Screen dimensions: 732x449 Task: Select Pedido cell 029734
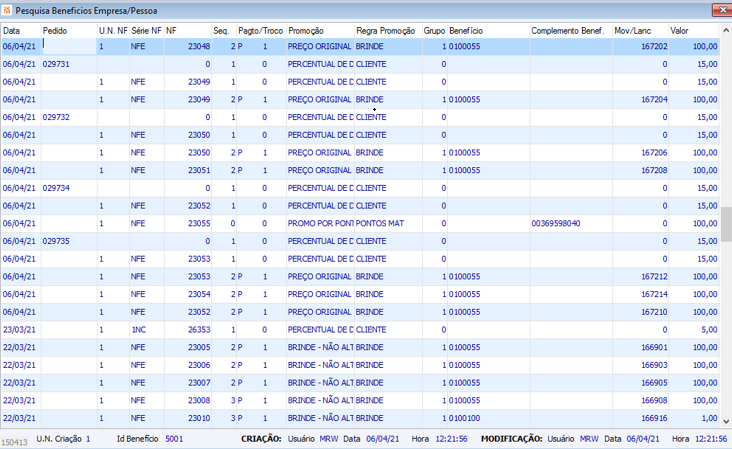tap(69, 188)
